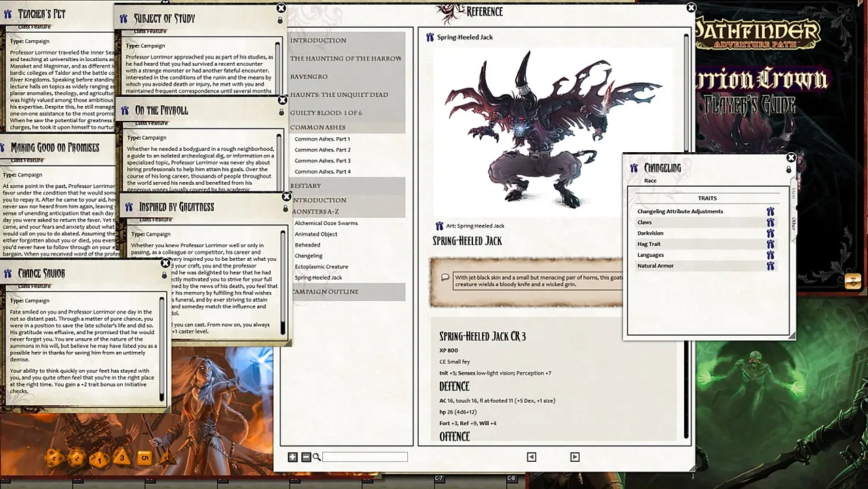Open Common Ashes. Part 4 page
Screen dimensions: 868x489
pos(322,172)
